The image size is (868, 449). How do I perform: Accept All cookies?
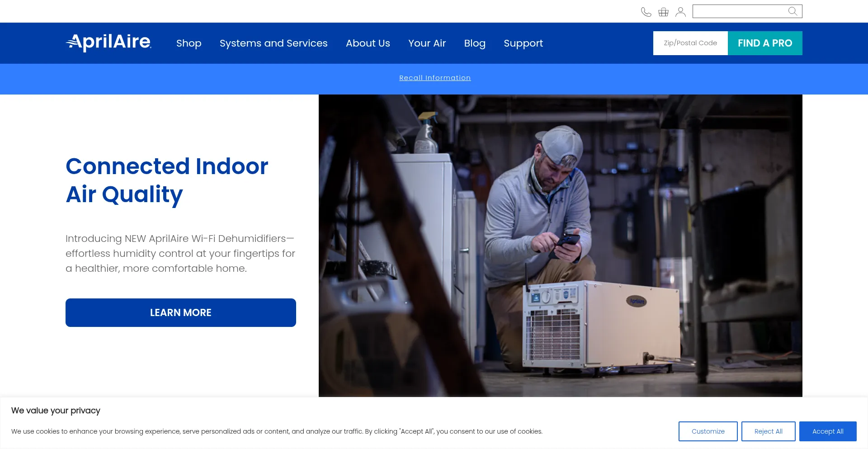click(827, 431)
